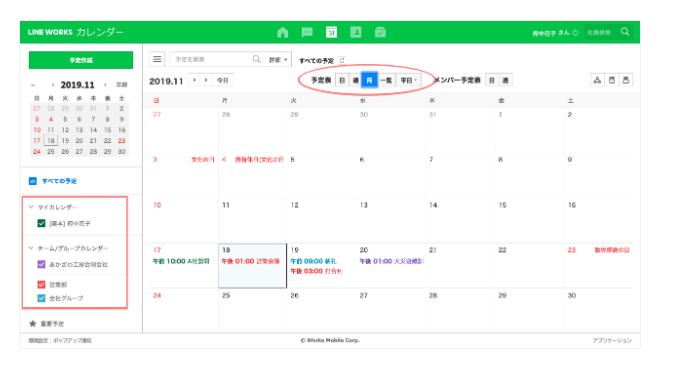
Task: Switch schedule view to list (一覧)
Action: (x=387, y=80)
